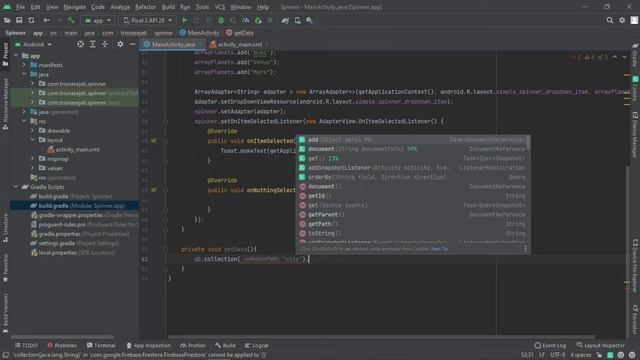Click the Back navigation arrow
This screenshot has width=640, height=360.
click(47, 20)
